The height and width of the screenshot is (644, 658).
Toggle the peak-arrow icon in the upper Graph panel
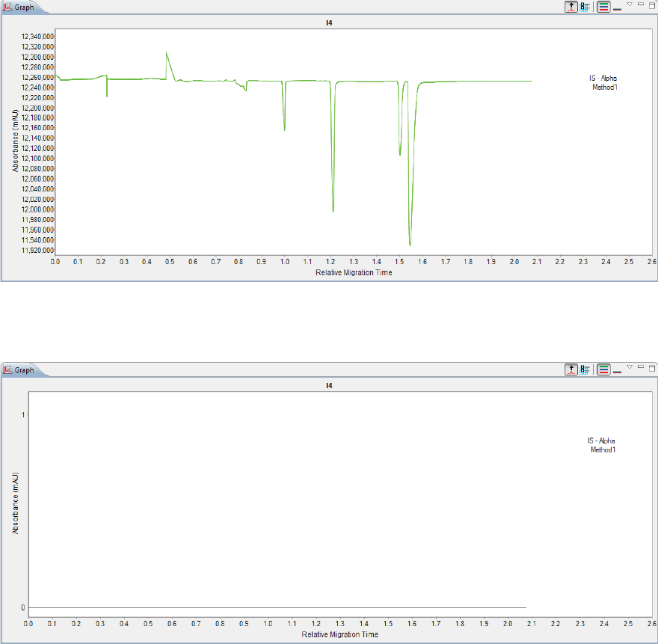coord(571,7)
